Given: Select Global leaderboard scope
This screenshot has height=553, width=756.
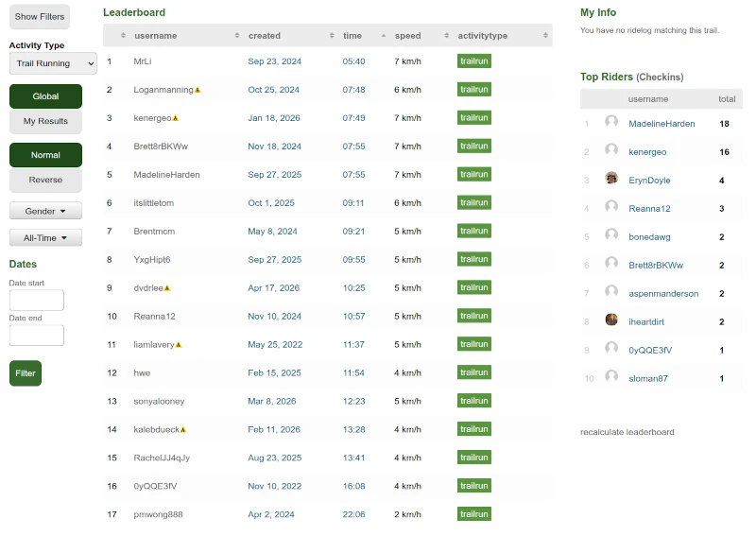Looking at the screenshot, I should click(x=45, y=96).
